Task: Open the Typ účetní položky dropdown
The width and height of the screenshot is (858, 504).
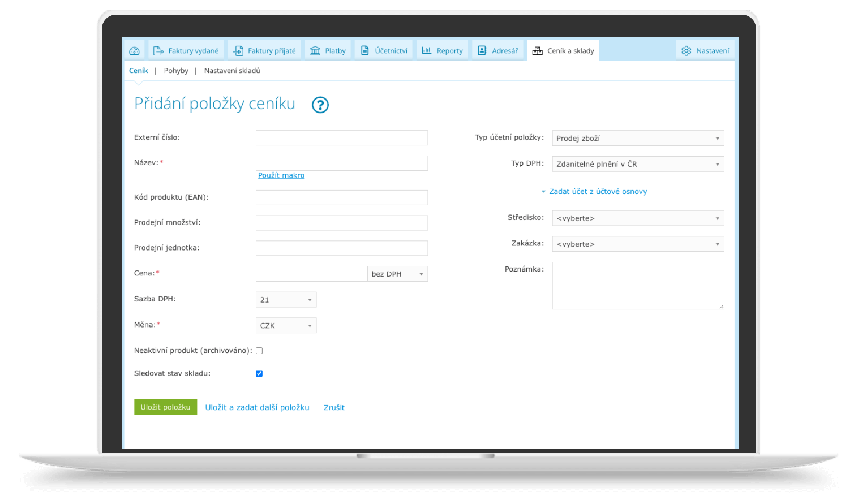Action: pyautogui.click(x=638, y=139)
